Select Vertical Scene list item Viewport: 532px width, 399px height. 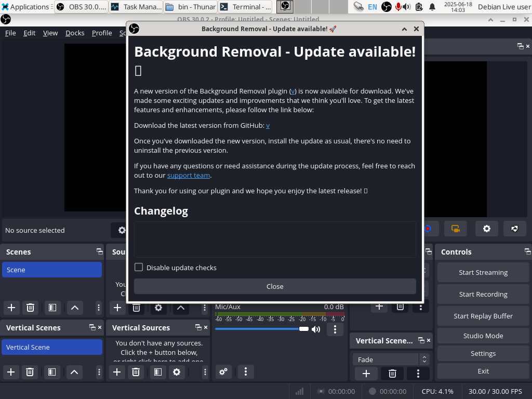(x=52, y=347)
